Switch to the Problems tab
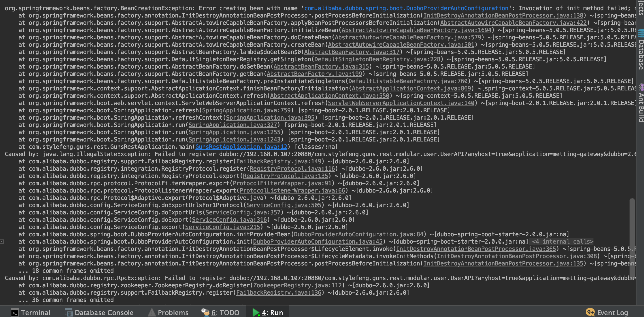Viewport: 644px width, 317px height. tap(173, 312)
